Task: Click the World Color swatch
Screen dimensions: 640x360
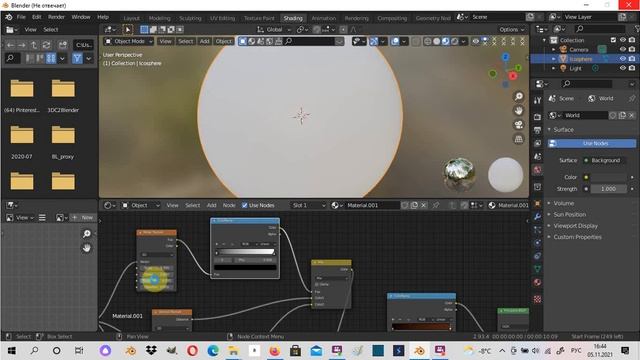Action: click(x=608, y=177)
